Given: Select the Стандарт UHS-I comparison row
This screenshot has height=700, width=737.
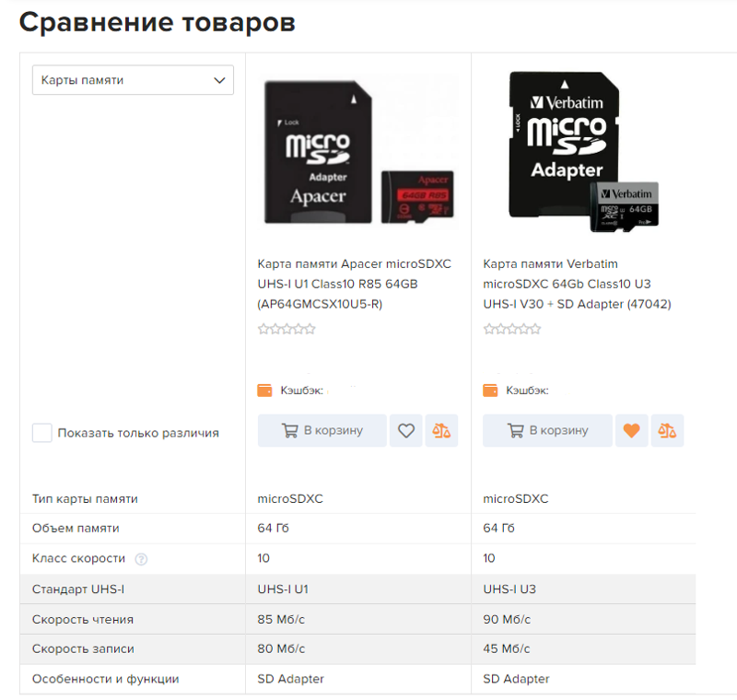Looking at the screenshot, I should tap(357, 589).
